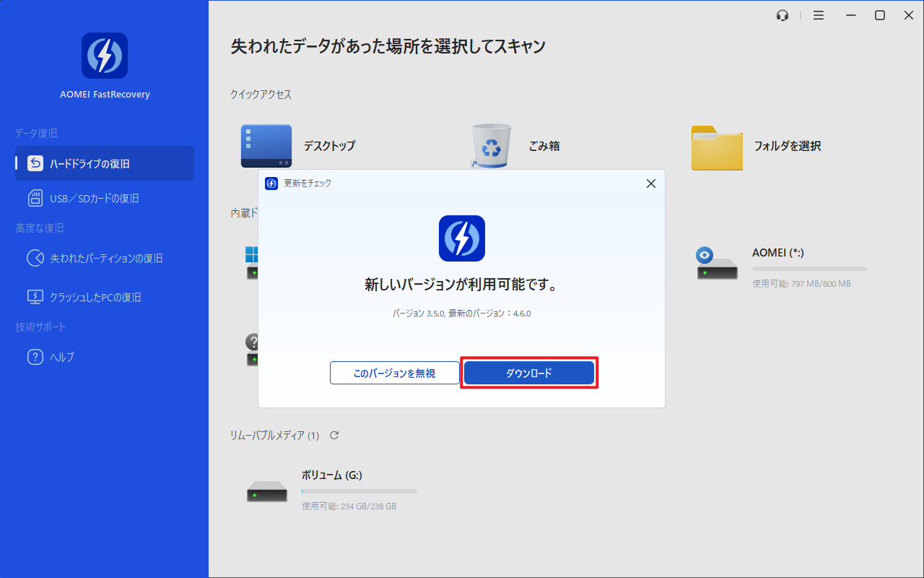Click the AOMEI (*:) usage bar
Image resolution: width=924 pixels, height=578 pixels.
pyautogui.click(x=809, y=269)
